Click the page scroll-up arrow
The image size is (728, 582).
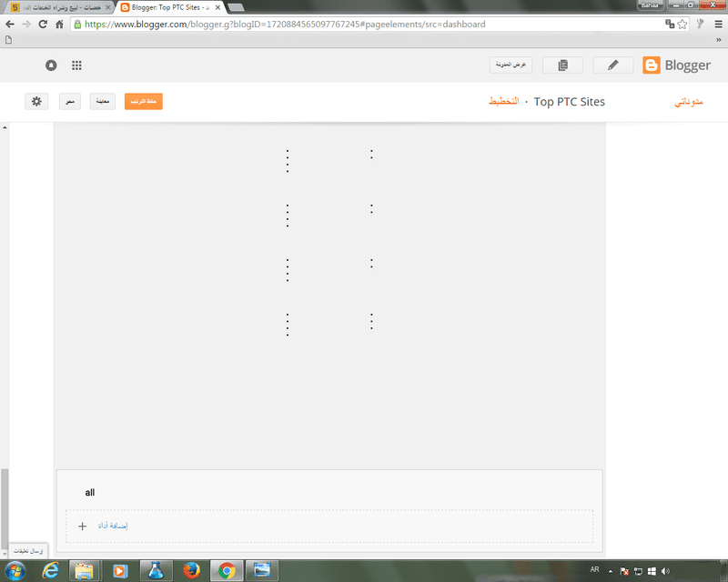pyautogui.click(x=5, y=127)
